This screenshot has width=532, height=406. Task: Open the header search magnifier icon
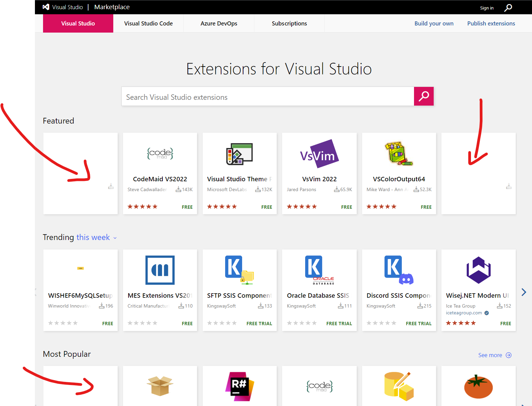click(x=508, y=7)
